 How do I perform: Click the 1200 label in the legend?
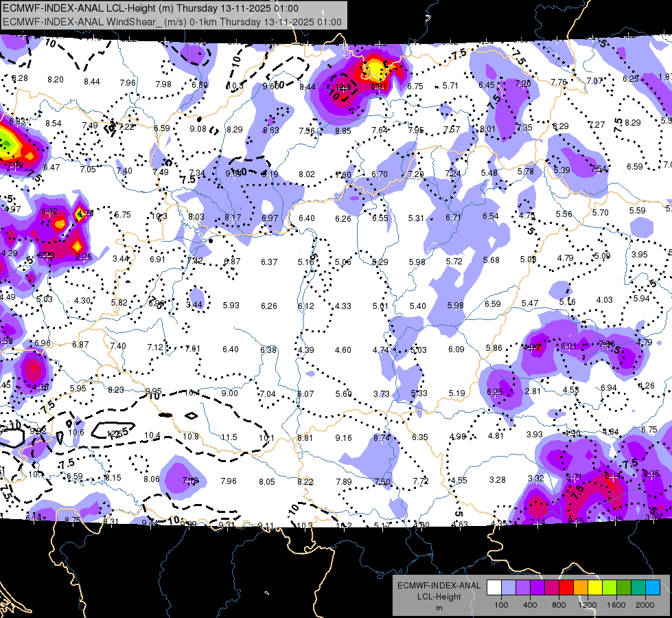click(x=587, y=605)
